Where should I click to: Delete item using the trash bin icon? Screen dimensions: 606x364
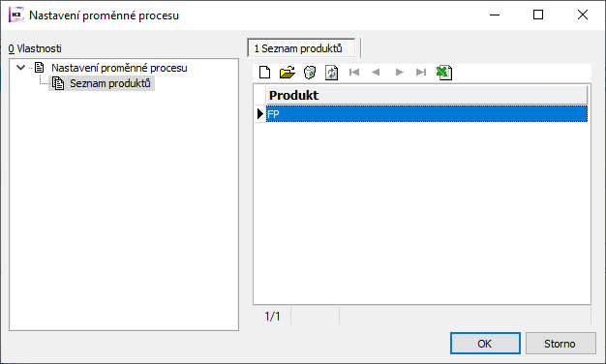pyautogui.click(x=310, y=73)
